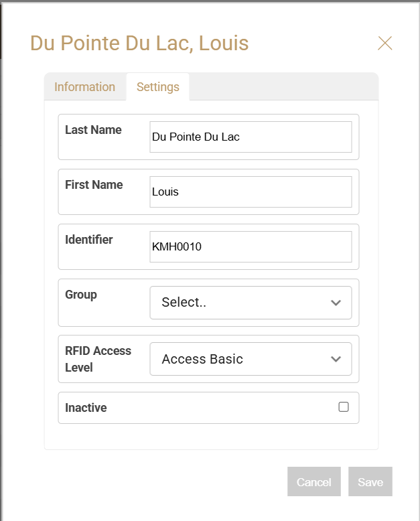Image resolution: width=420 pixels, height=521 pixels.
Task: Click the First Name label
Action: coord(94,184)
